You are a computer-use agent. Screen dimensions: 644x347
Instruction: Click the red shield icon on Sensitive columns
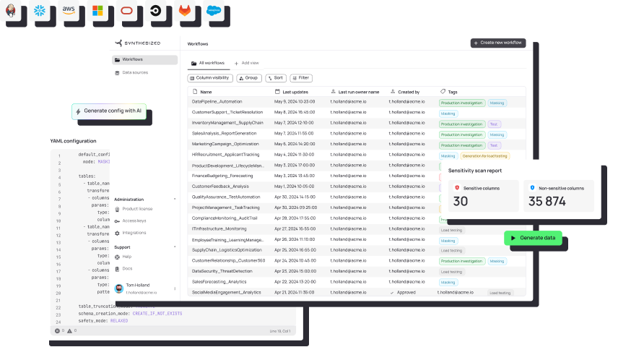pyautogui.click(x=457, y=188)
